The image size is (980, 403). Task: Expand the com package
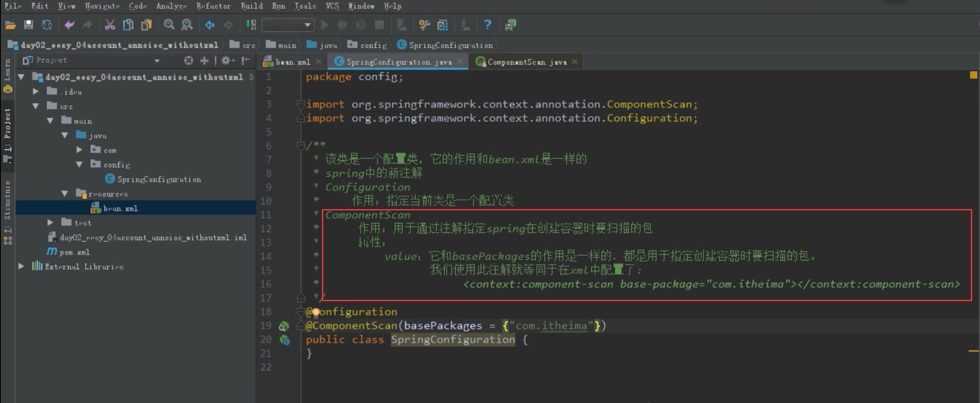(x=80, y=150)
